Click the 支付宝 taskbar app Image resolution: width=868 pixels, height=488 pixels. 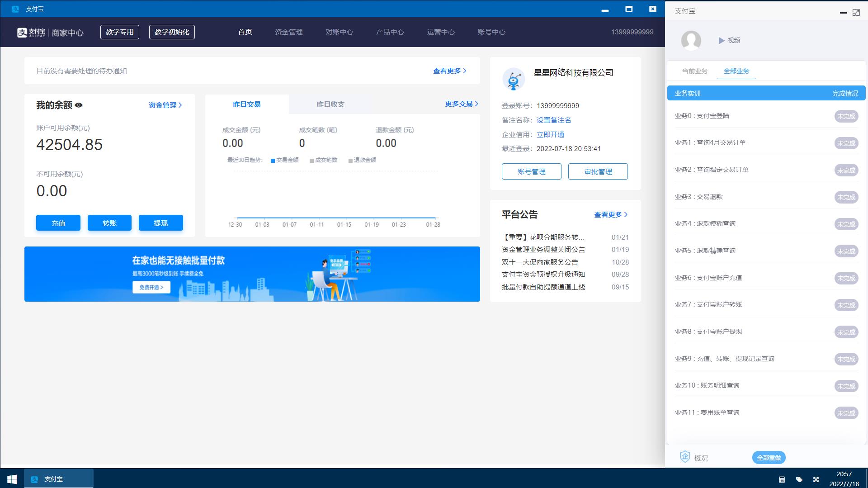[x=59, y=479]
